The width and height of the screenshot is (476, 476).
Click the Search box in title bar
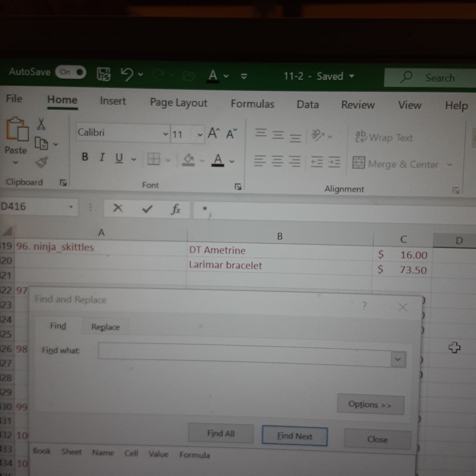(x=430, y=78)
